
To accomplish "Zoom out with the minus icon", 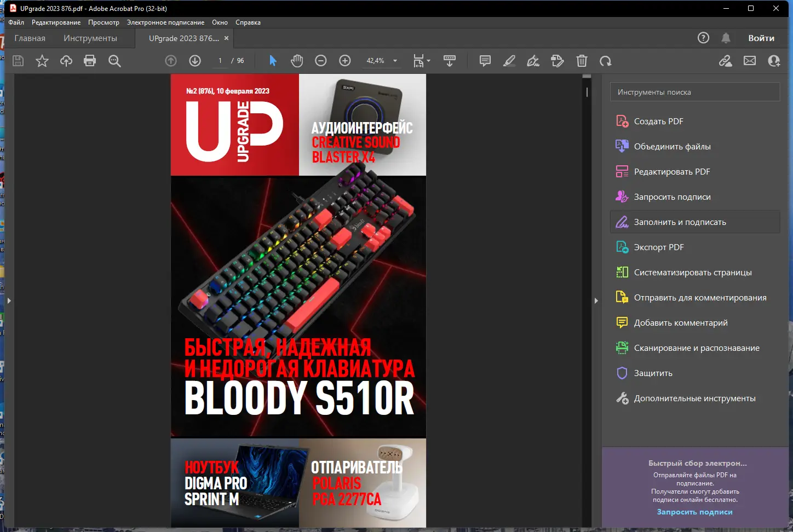I will pos(321,61).
